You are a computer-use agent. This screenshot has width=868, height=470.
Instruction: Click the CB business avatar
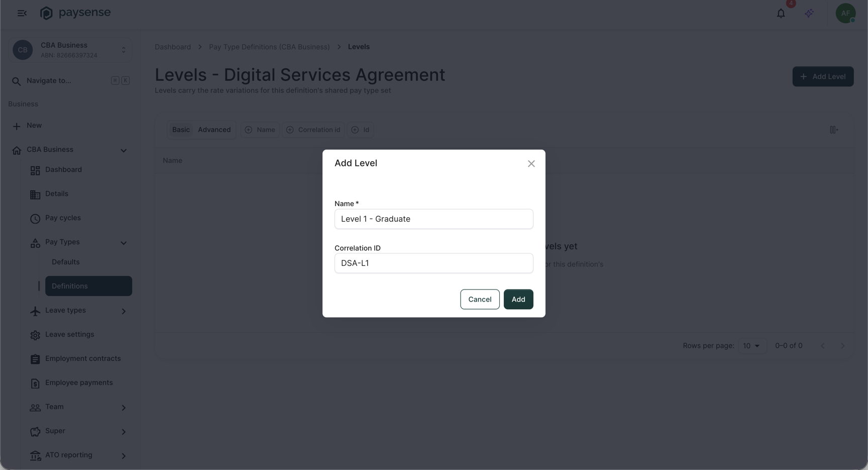click(23, 50)
